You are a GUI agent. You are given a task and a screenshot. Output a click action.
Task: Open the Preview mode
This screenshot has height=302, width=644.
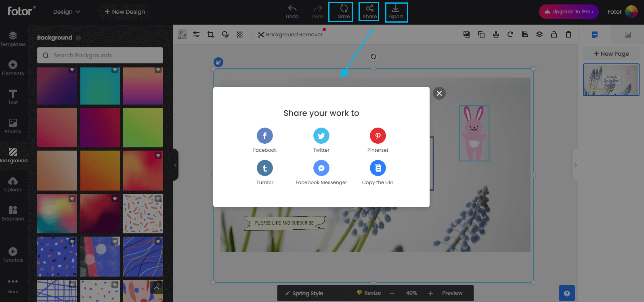452,293
